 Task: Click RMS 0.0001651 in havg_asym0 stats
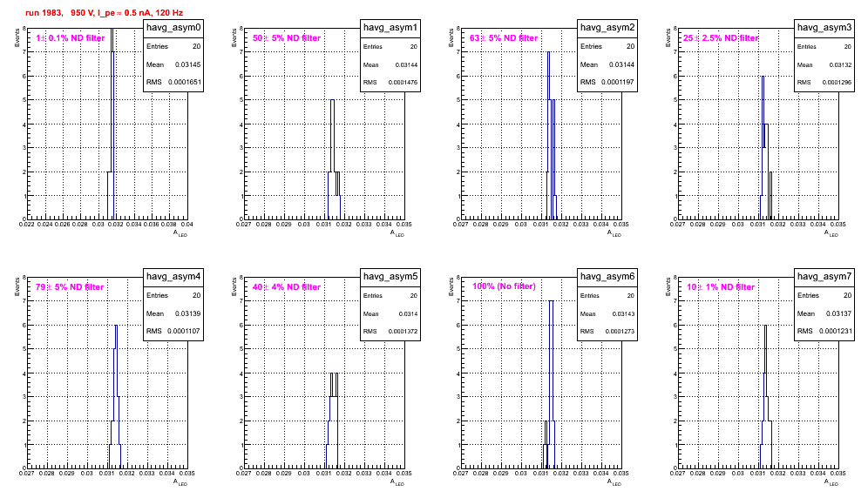[x=173, y=82]
